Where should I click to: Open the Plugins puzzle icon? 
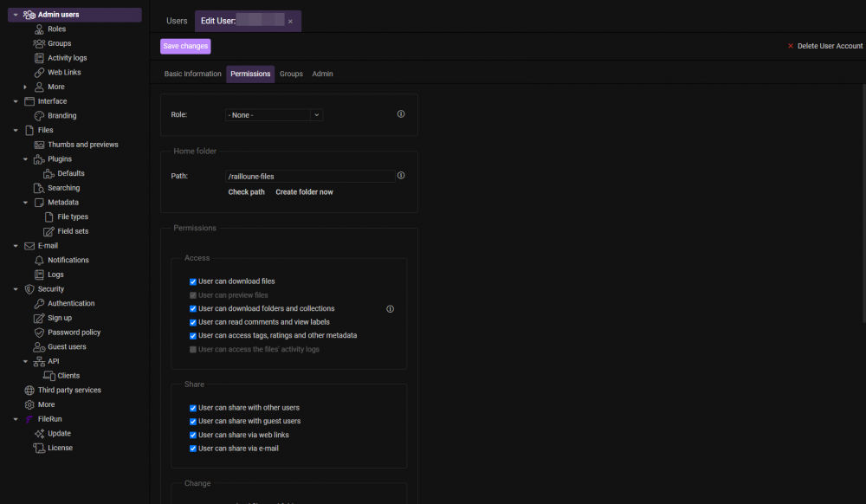[x=39, y=159]
